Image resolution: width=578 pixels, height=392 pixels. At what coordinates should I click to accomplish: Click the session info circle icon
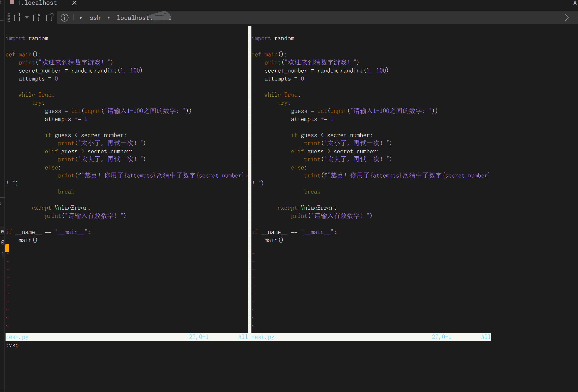point(65,18)
